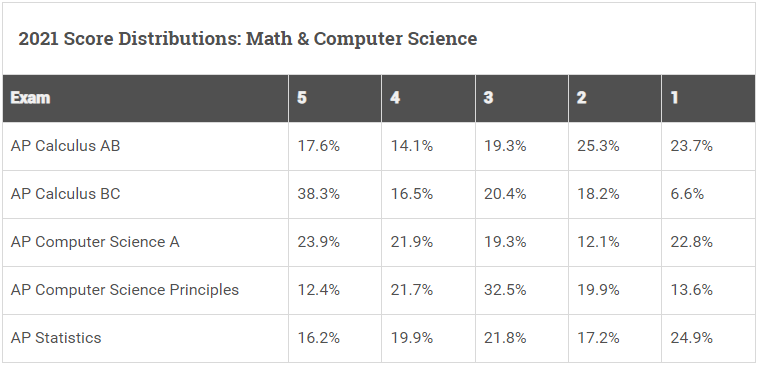Select the 25.3% cell for Calculus AB

pyautogui.click(x=598, y=146)
